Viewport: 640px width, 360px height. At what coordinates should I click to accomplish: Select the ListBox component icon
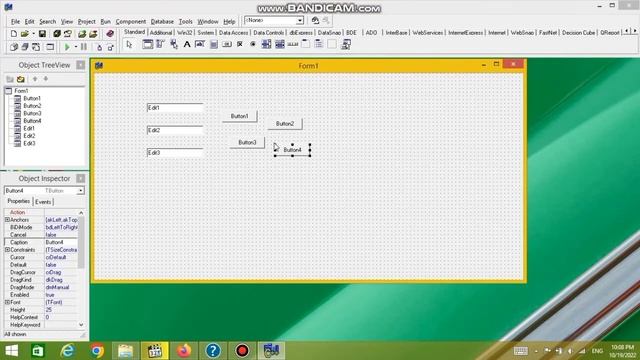click(266, 44)
